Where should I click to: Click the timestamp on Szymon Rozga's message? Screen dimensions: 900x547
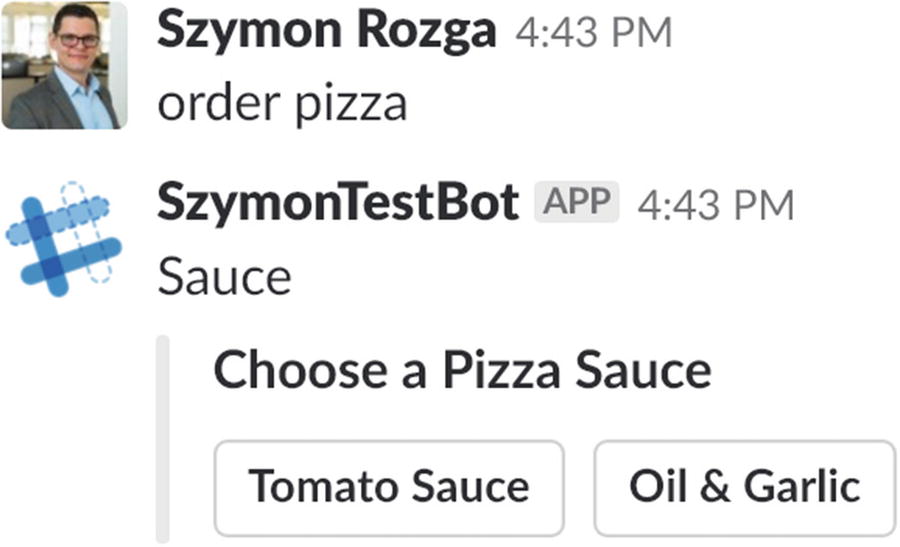click(x=593, y=35)
